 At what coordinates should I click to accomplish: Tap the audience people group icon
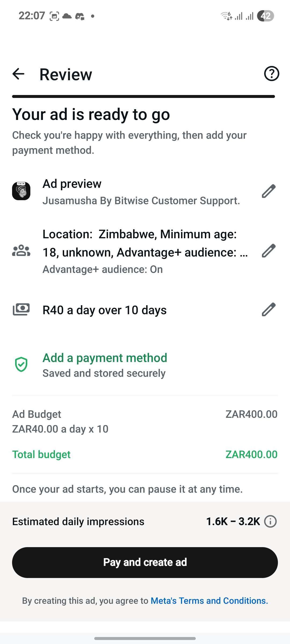[21, 251]
